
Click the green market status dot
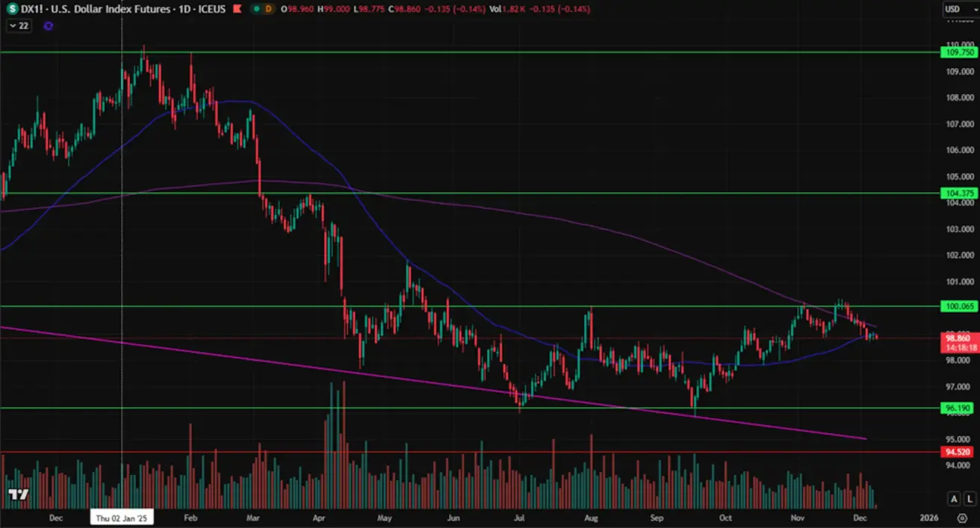coord(256,9)
